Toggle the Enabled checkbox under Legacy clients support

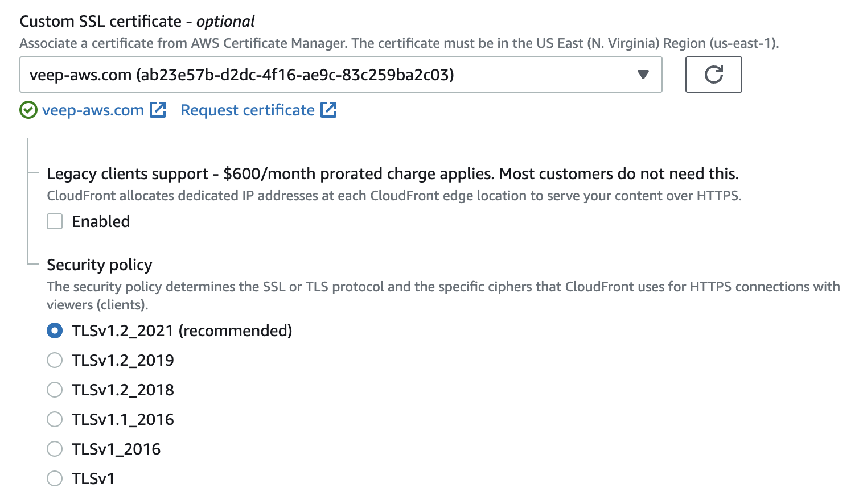[x=54, y=221]
